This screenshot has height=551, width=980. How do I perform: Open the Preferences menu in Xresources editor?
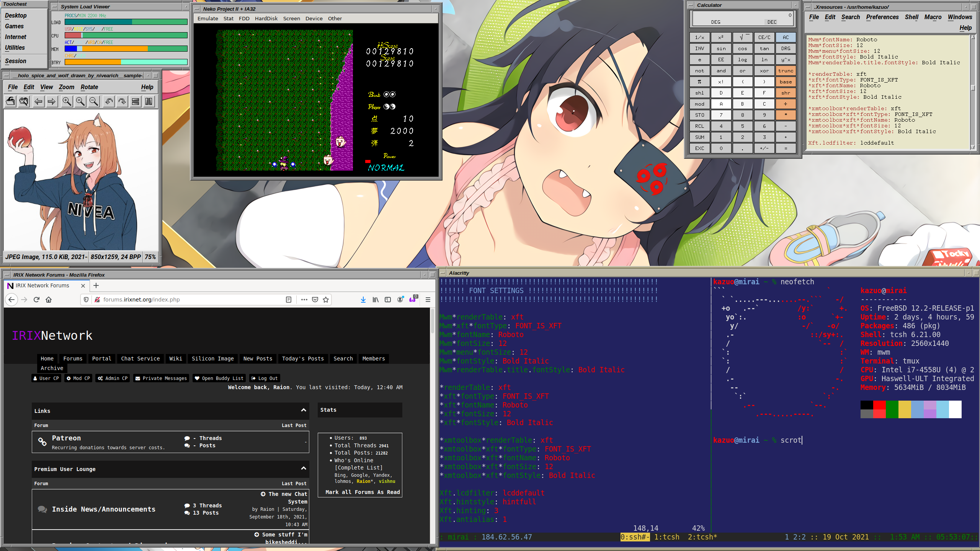tap(882, 17)
